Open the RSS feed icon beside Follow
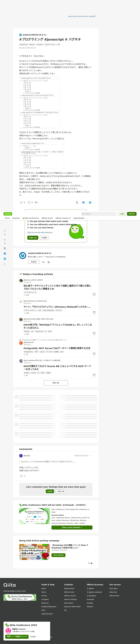The image size is (140, 644). [49, 262]
